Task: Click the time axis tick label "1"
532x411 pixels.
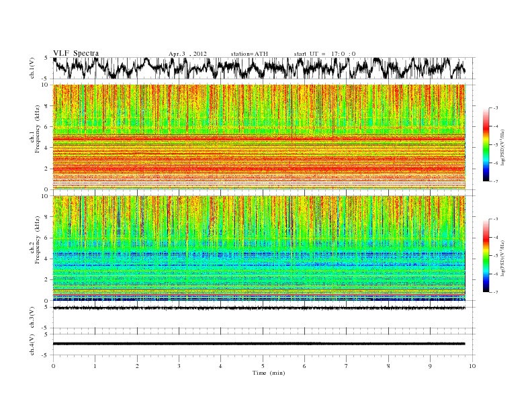Action: [x=95, y=366]
